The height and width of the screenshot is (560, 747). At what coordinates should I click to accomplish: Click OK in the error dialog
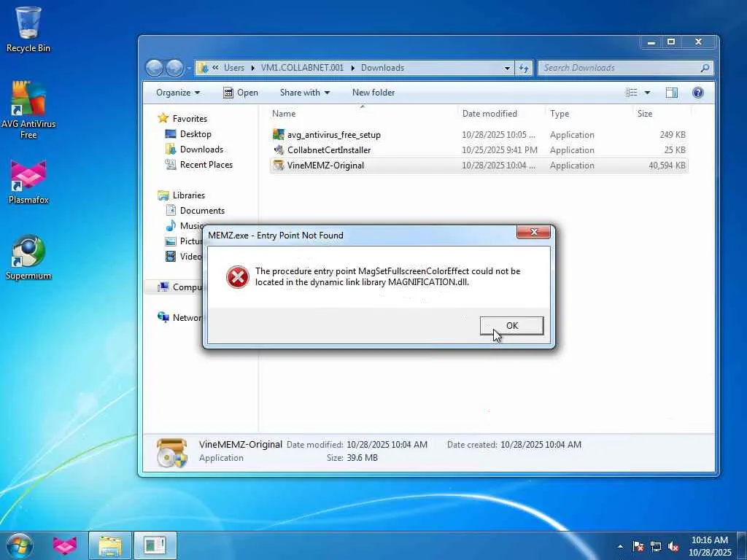click(x=511, y=326)
